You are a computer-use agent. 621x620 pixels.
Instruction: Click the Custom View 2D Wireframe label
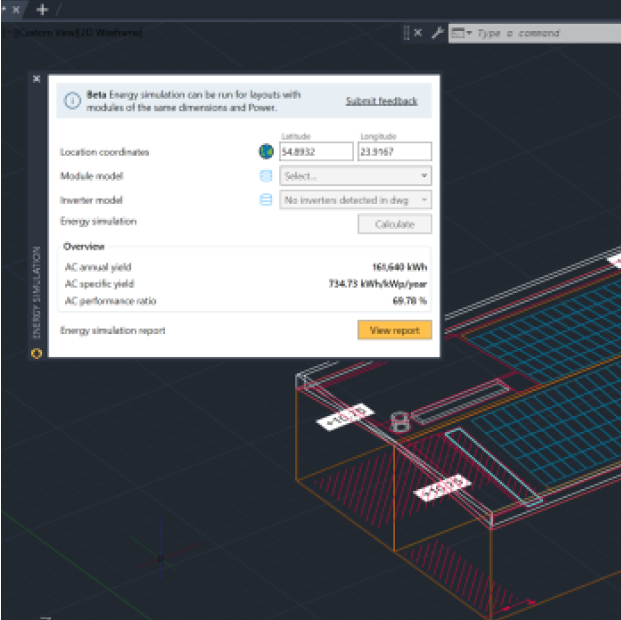(x=72, y=32)
